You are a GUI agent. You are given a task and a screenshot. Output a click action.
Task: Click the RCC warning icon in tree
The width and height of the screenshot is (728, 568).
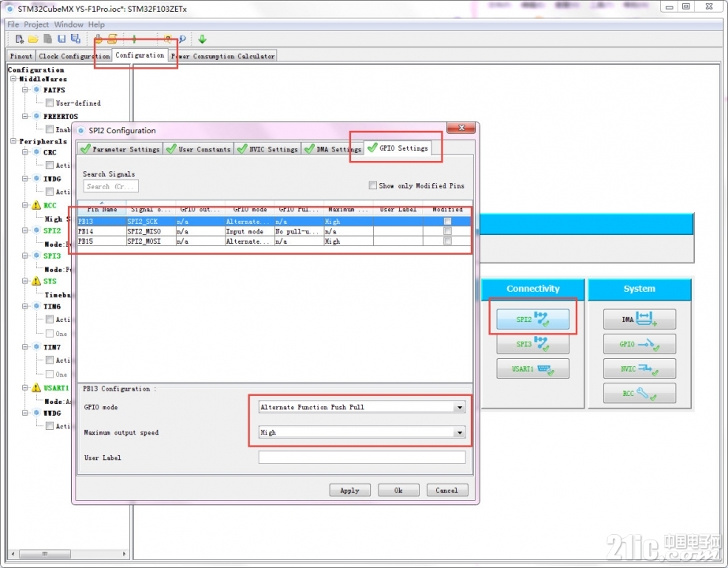tap(36, 205)
